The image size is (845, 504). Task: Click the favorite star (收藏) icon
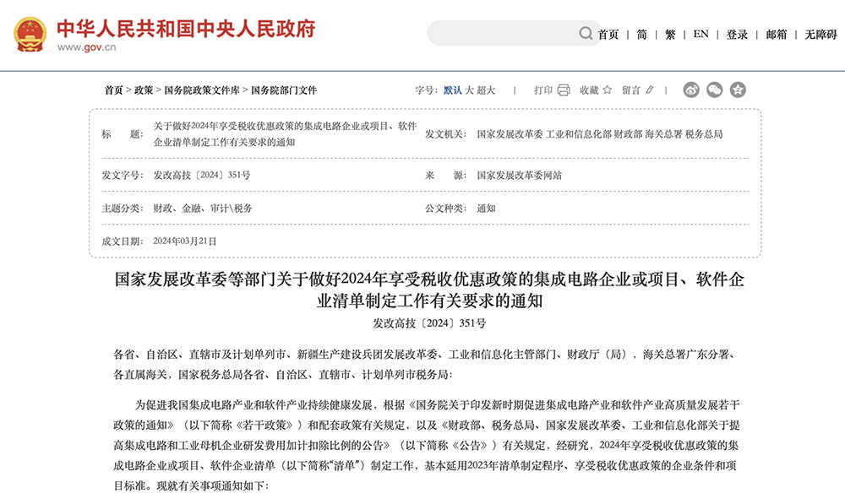coord(607,89)
